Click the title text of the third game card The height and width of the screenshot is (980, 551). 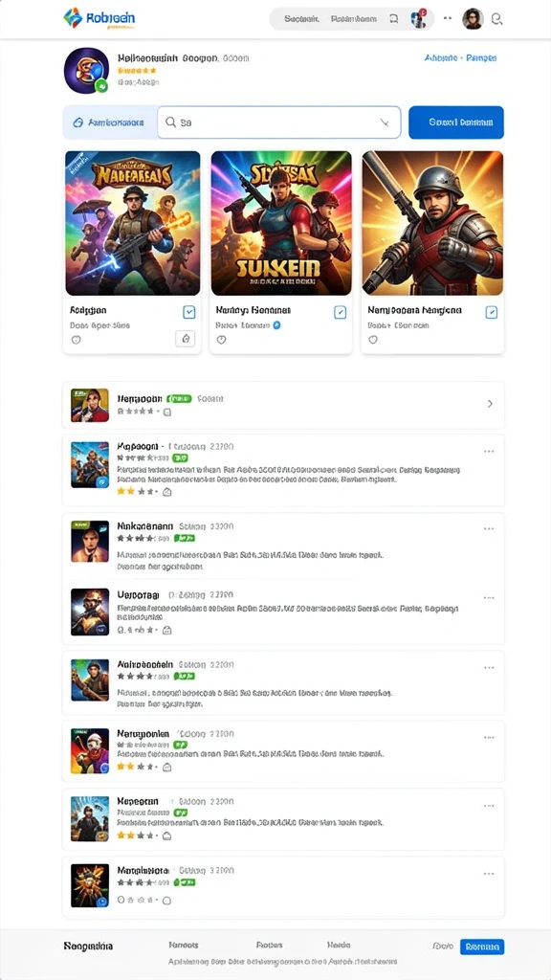[x=415, y=310]
